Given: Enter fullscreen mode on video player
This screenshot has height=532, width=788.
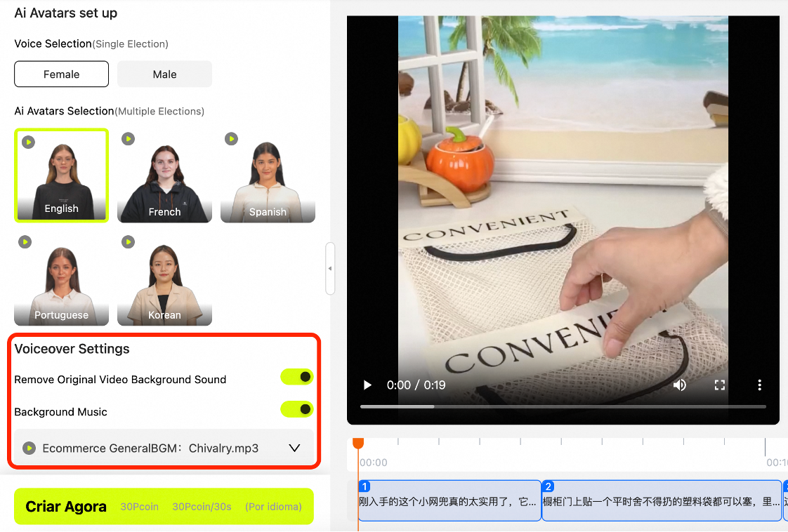Looking at the screenshot, I should point(719,385).
